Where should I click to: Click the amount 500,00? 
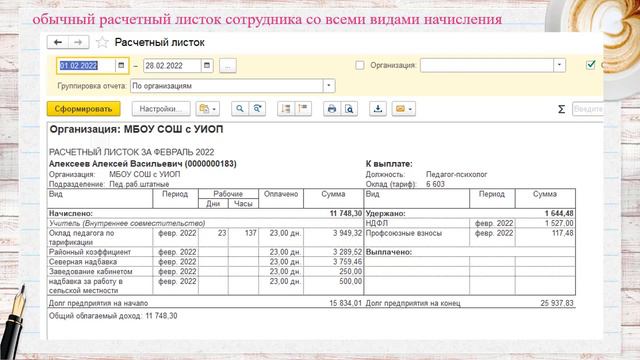pyautogui.click(x=350, y=281)
